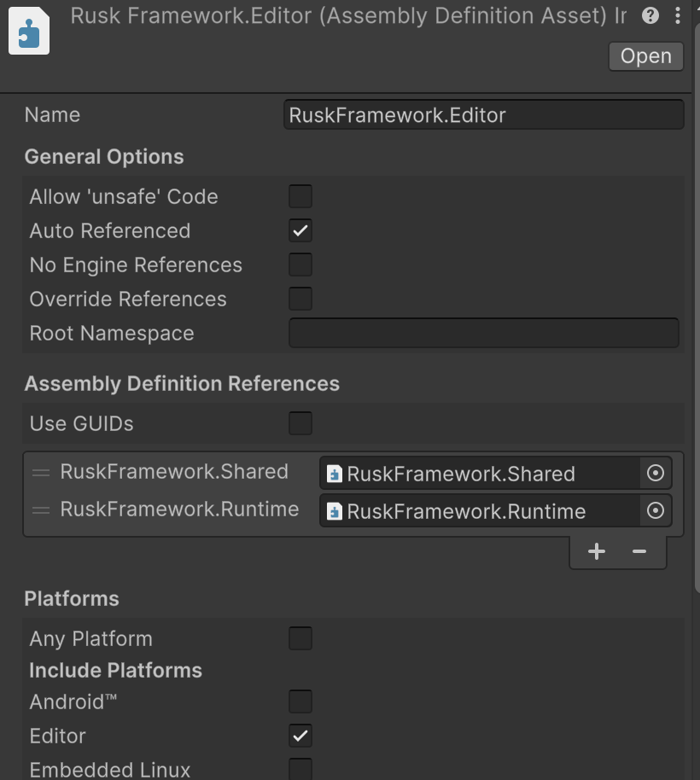Enable No Engine References checkbox

pos(300,265)
